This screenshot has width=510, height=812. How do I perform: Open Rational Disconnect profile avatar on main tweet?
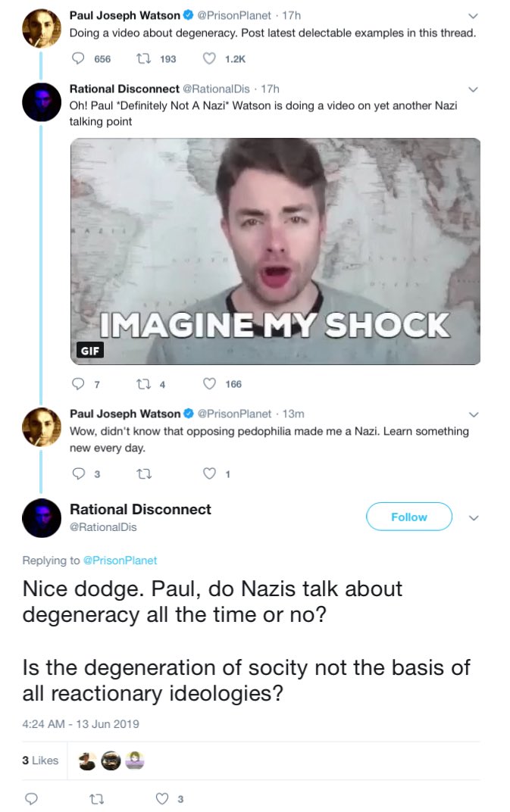click(42, 518)
